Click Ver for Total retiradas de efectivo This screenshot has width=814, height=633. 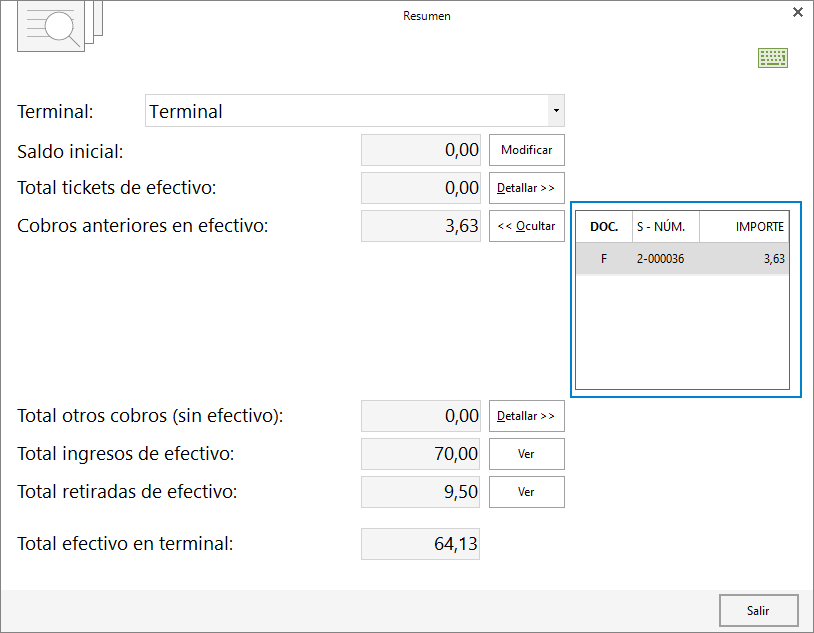tap(526, 492)
